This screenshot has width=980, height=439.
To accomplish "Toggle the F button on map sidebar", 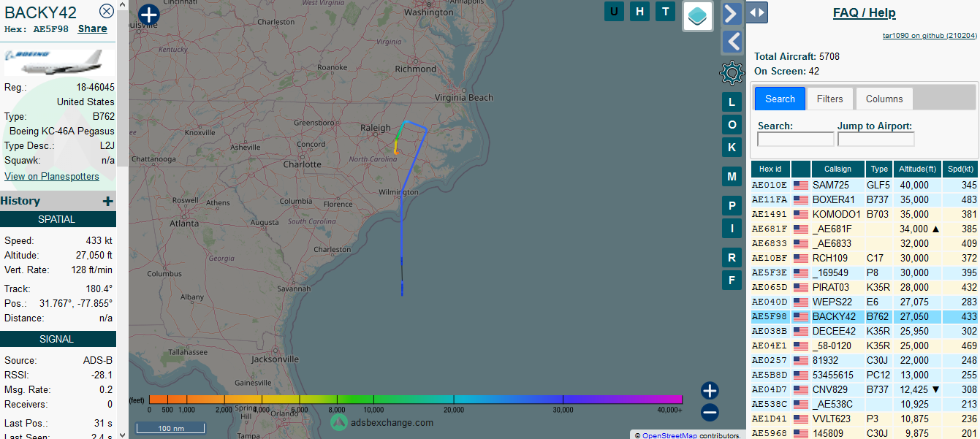I will pyautogui.click(x=732, y=280).
